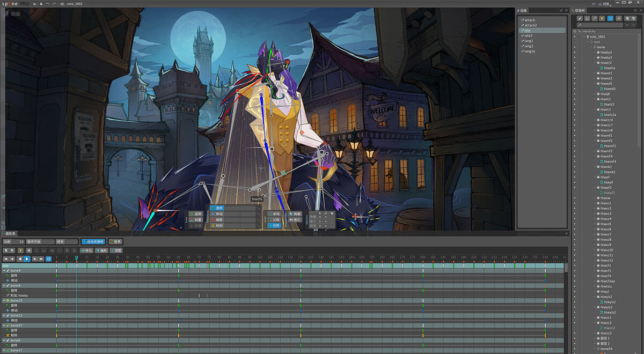Click the bone filter icon in tree toolbar
Screen dimensions: 644x354
point(580,18)
